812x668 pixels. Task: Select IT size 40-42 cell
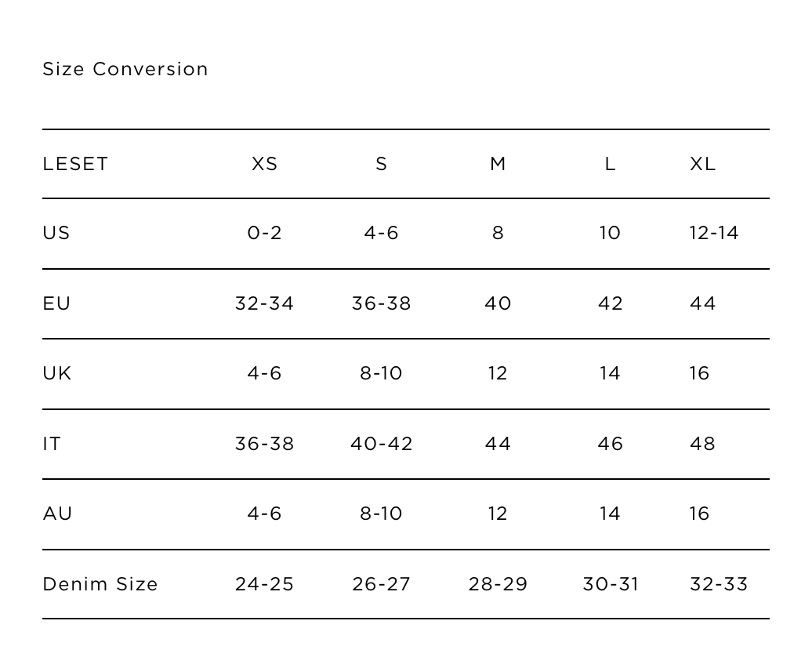(x=381, y=444)
